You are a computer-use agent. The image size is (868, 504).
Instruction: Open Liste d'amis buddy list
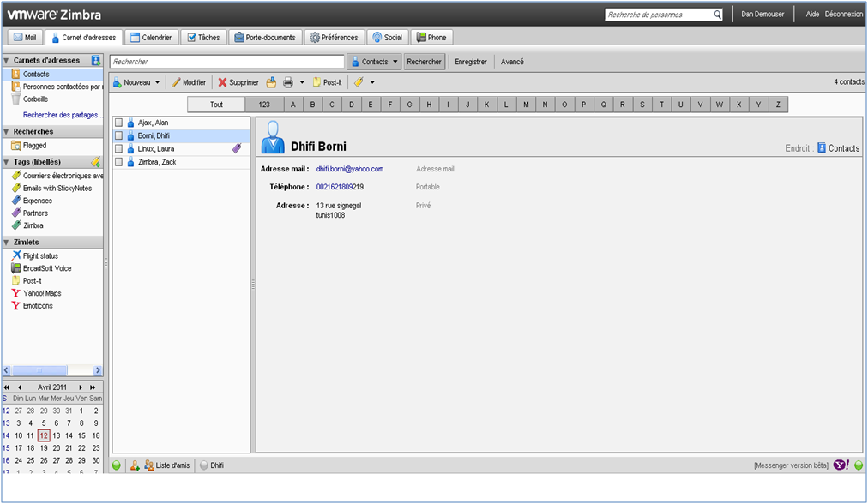click(x=166, y=465)
